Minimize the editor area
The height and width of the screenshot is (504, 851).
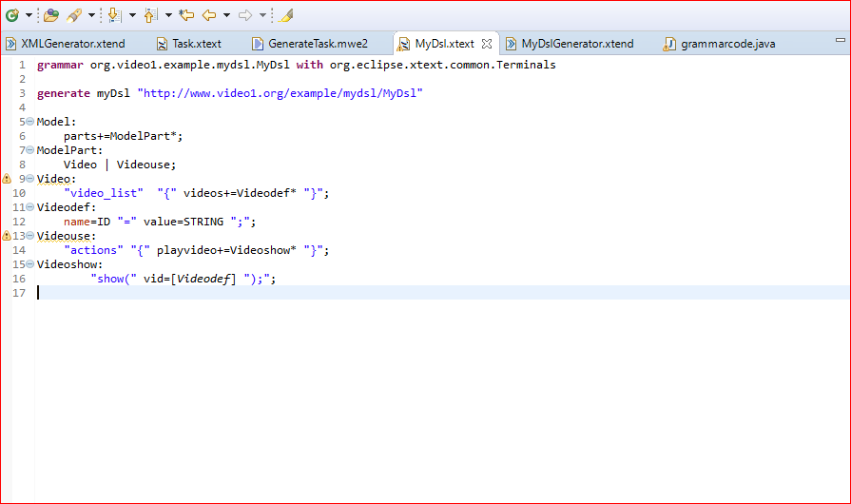tap(841, 40)
